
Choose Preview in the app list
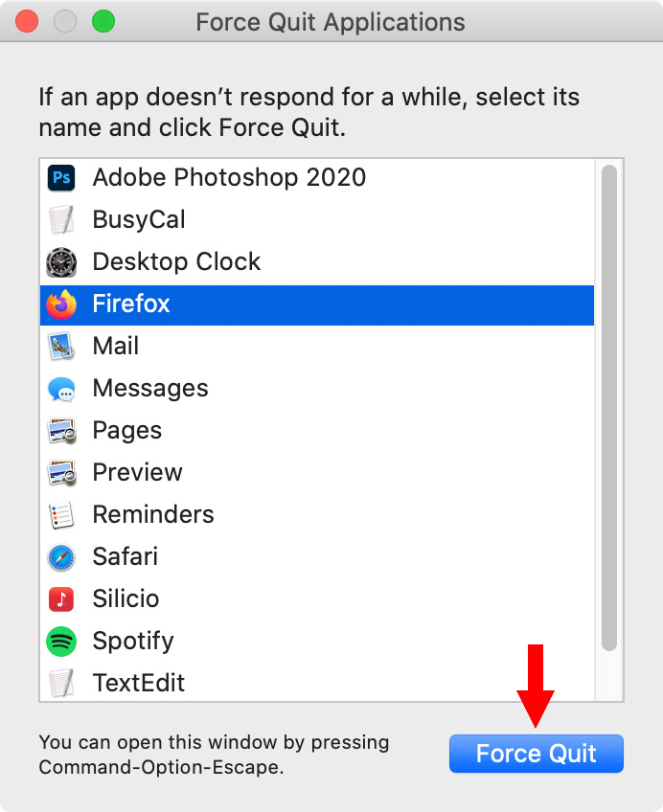316,473
